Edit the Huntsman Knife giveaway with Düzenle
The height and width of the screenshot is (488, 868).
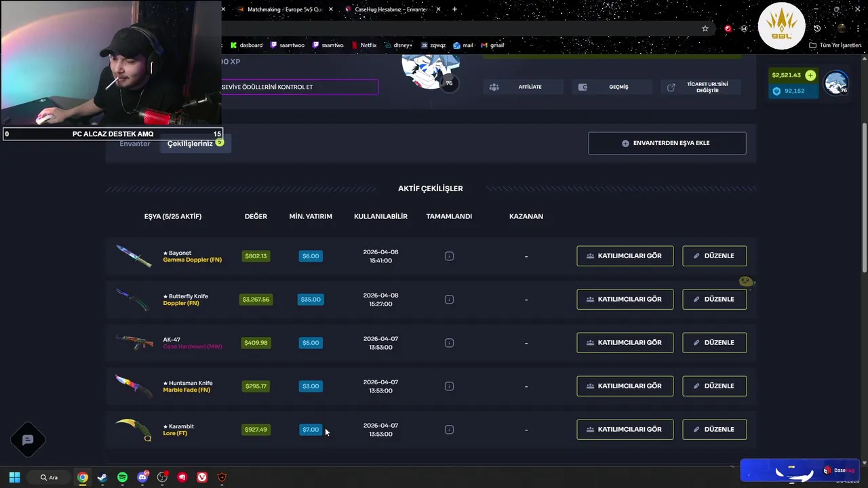click(715, 386)
